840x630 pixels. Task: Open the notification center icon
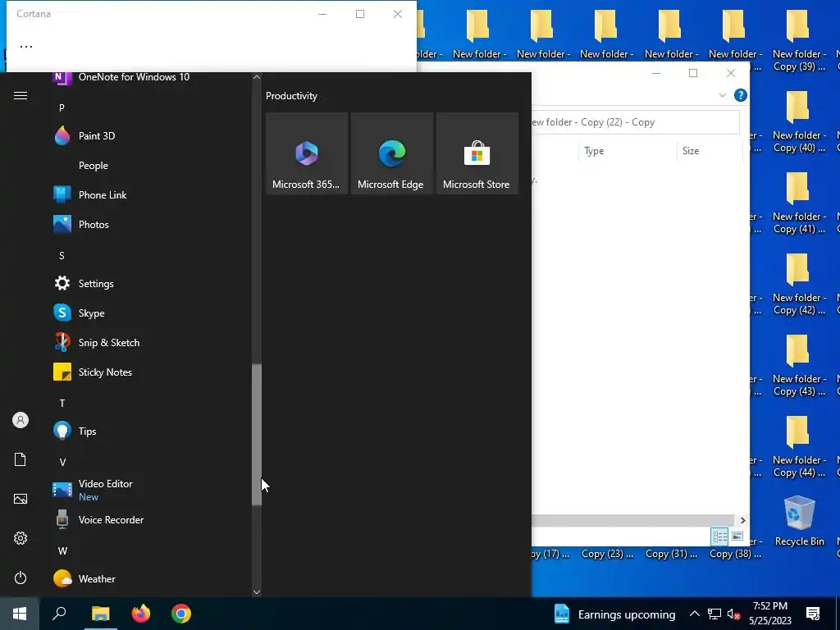pyautogui.click(x=813, y=614)
